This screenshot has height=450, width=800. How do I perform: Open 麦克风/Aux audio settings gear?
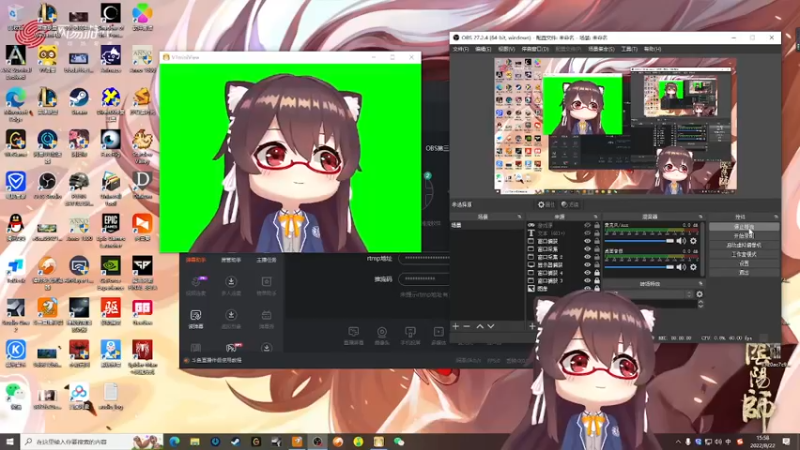(x=693, y=241)
